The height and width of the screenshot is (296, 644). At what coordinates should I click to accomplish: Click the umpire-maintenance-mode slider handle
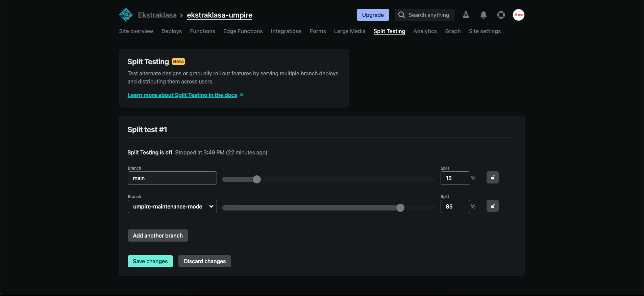click(x=400, y=208)
